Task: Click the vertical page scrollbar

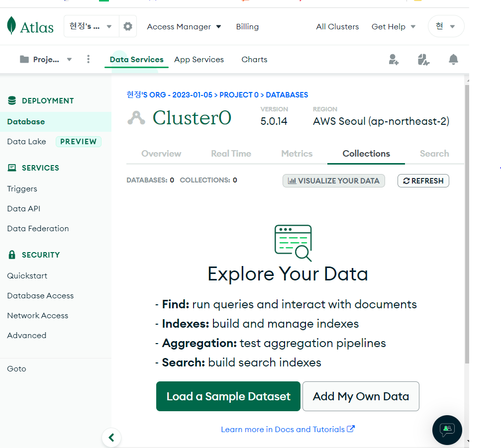Action: (x=467, y=224)
